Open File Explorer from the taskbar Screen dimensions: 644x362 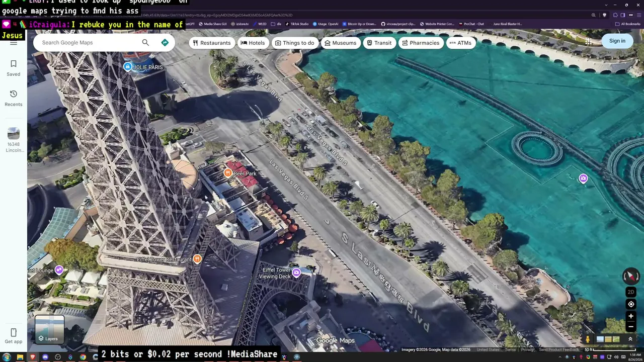click(x=20, y=357)
